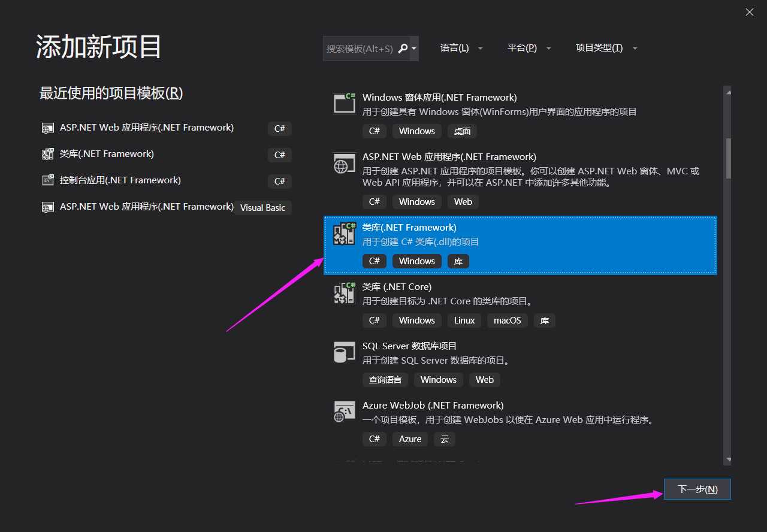Screen dimensions: 767x532
Task: Click the Azure WebJob template icon
Action: tap(344, 412)
